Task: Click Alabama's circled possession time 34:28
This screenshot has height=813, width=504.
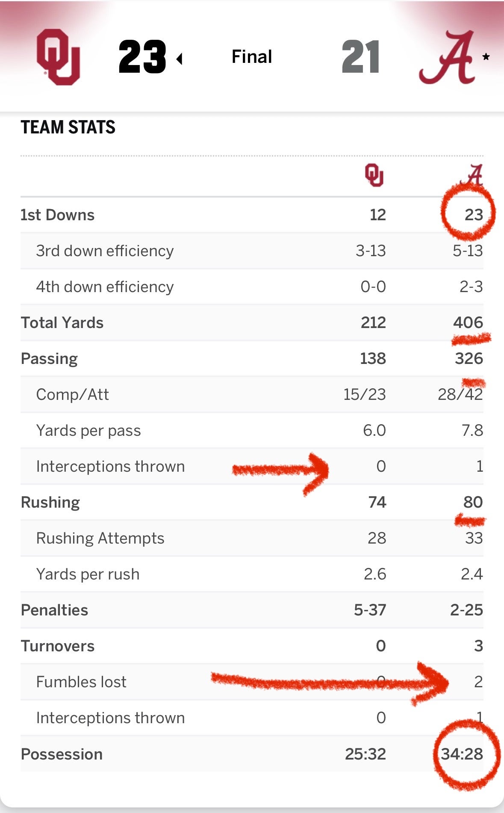Action: [462, 754]
